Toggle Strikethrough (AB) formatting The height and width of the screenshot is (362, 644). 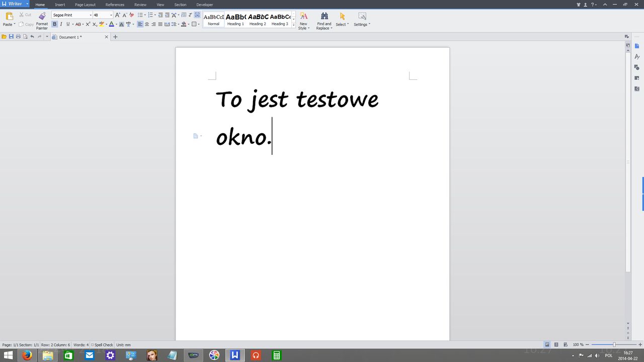tap(78, 24)
